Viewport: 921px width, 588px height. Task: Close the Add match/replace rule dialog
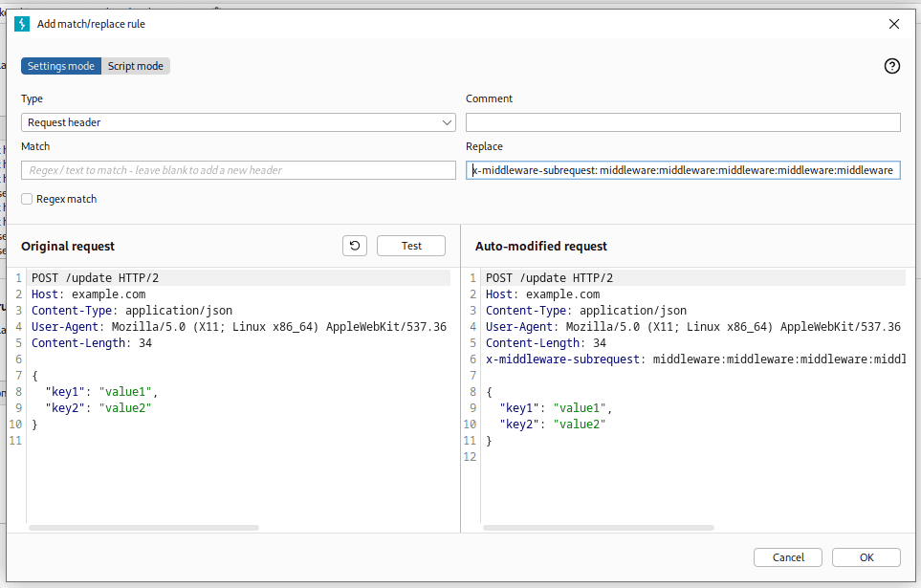[893, 24]
